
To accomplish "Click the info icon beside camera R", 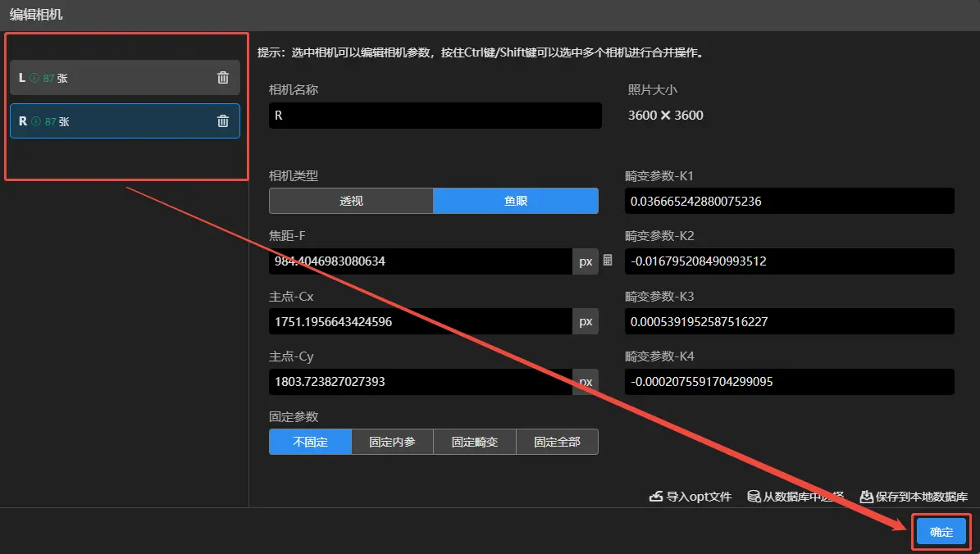I will coord(34,121).
